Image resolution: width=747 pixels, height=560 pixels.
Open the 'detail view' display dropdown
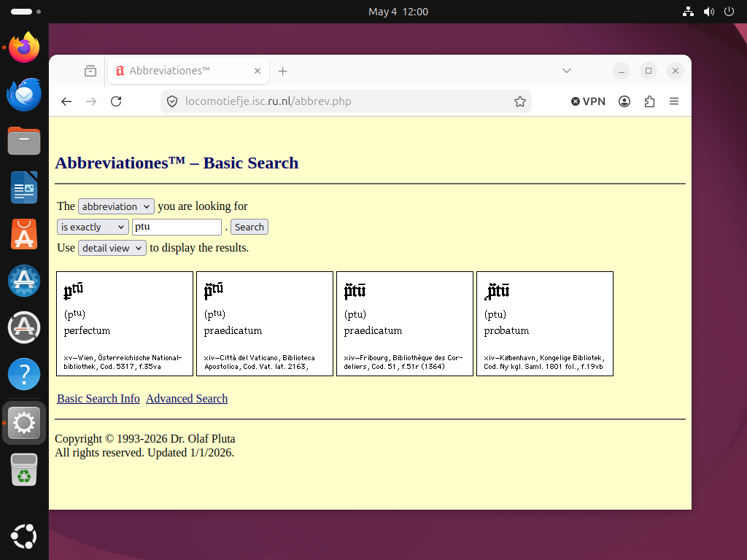pyautogui.click(x=112, y=248)
